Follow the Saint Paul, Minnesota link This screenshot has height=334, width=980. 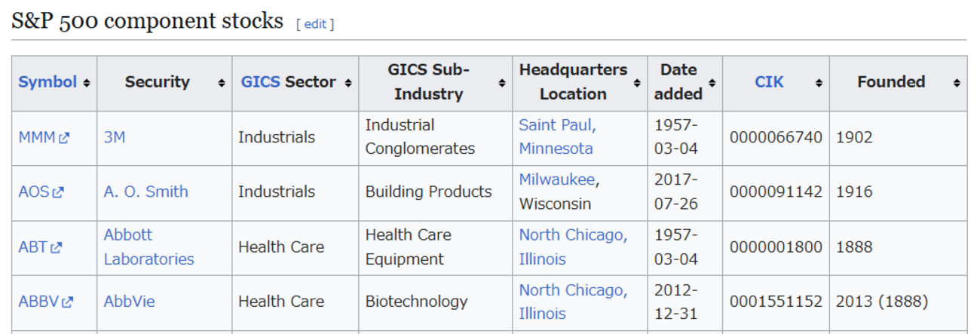(556, 137)
